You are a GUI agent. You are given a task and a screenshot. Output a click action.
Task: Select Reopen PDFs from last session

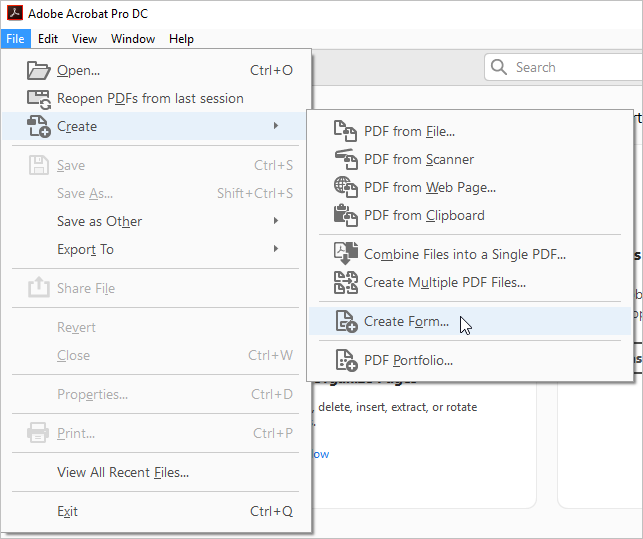pos(155,99)
